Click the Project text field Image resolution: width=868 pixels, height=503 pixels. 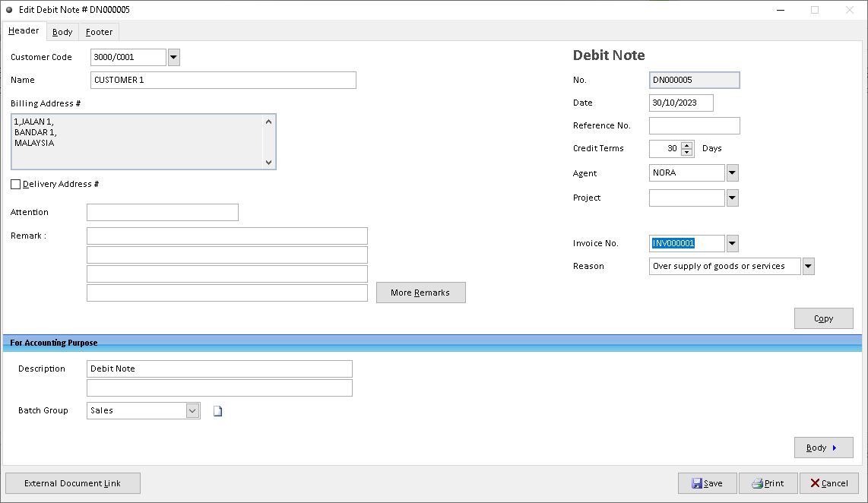pyautogui.click(x=687, y=198)
